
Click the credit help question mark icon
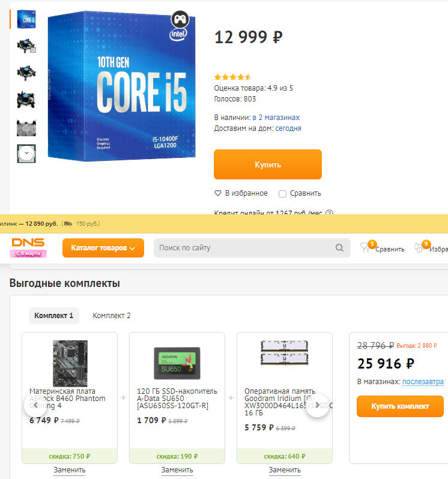tap(330, 212)
